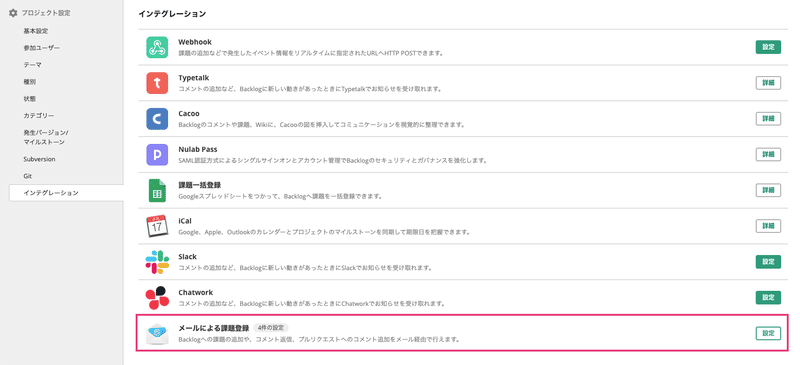The height and width of the screenshot is (365, 800).
Task: Open メールによる課題登録 設定 button
Action: point(768,333)
